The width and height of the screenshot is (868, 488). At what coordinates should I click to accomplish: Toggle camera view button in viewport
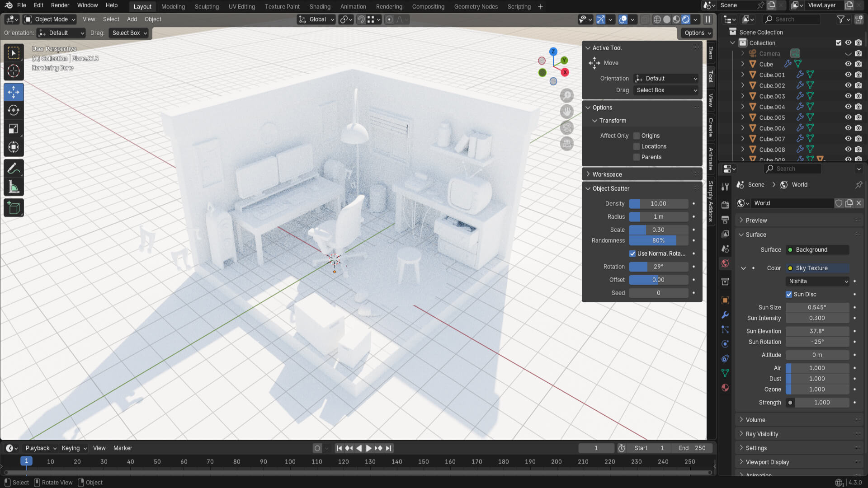(566, 128)
